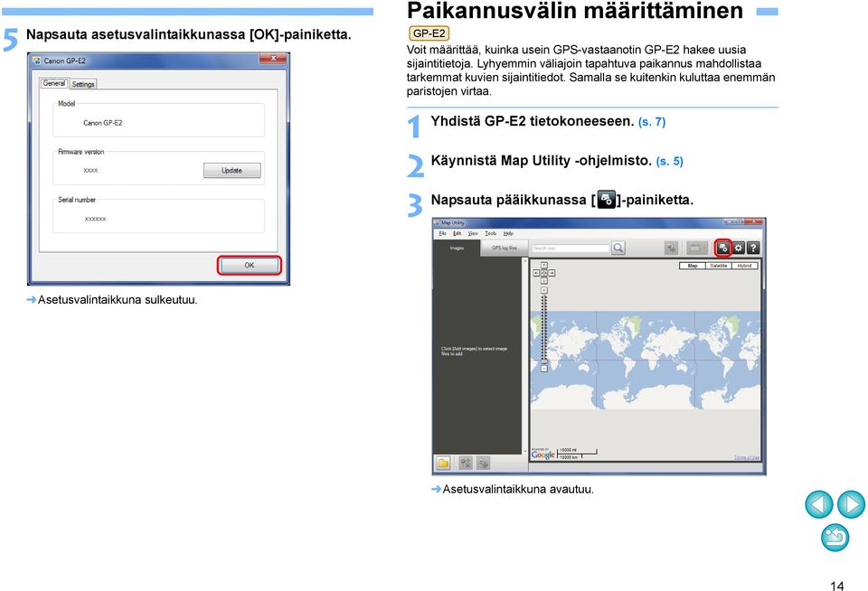868x591 pixels.
Task: Click OK in the Canon GP-E2 dialog
Action: tap(250, 265)
